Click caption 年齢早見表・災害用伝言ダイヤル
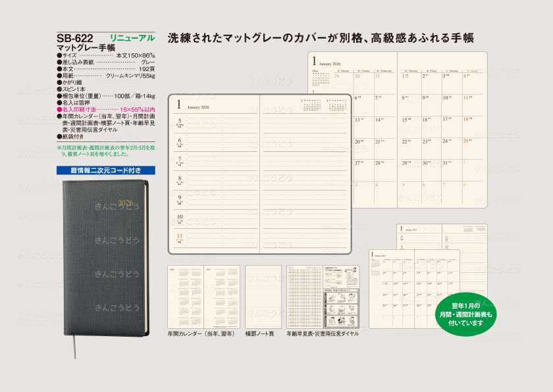 point(323,333)
